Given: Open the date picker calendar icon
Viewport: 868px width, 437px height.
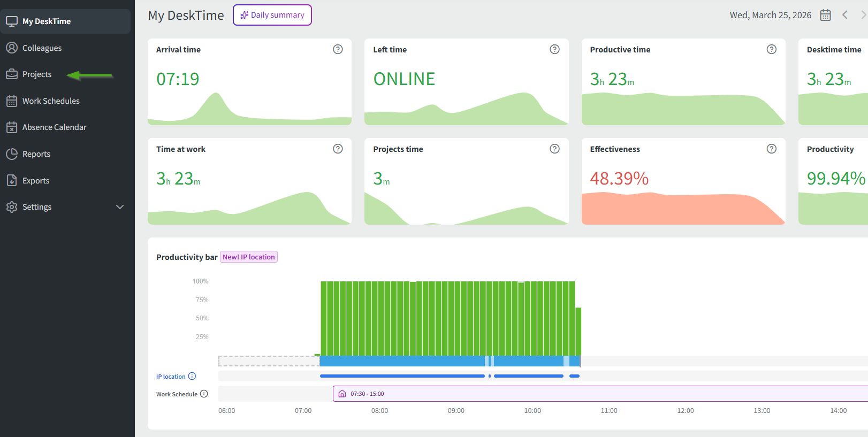Looking at the screenshot, I should [x=825, y=15].
